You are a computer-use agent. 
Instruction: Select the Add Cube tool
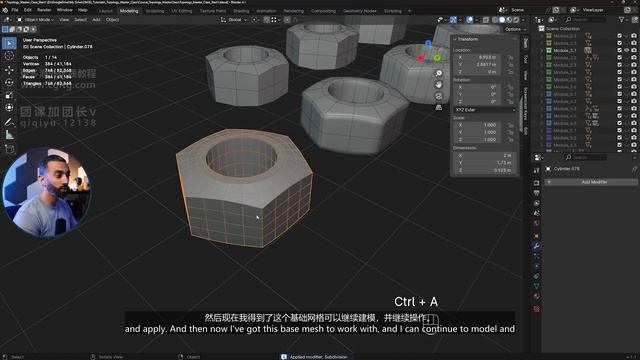point(9,149)
